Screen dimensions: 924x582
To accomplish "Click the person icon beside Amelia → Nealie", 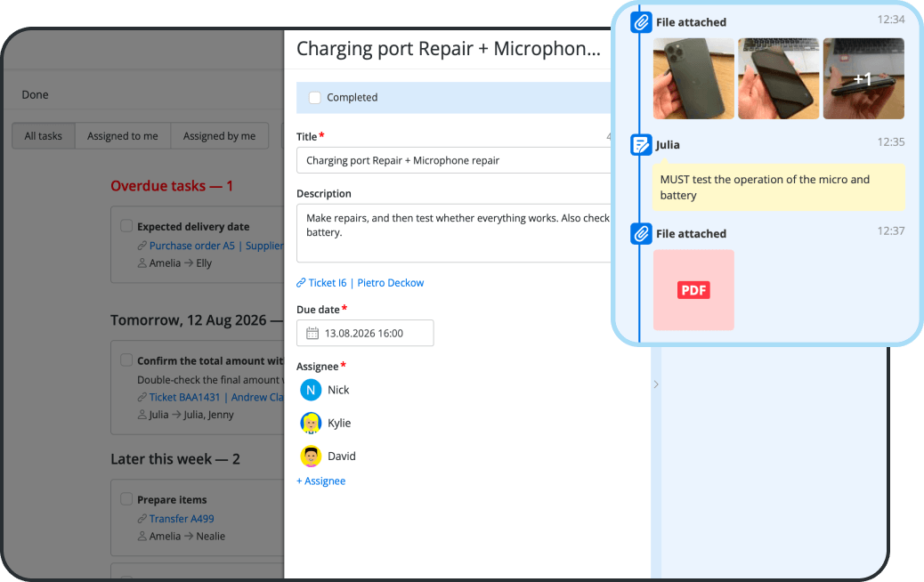I will click(142, 537).
